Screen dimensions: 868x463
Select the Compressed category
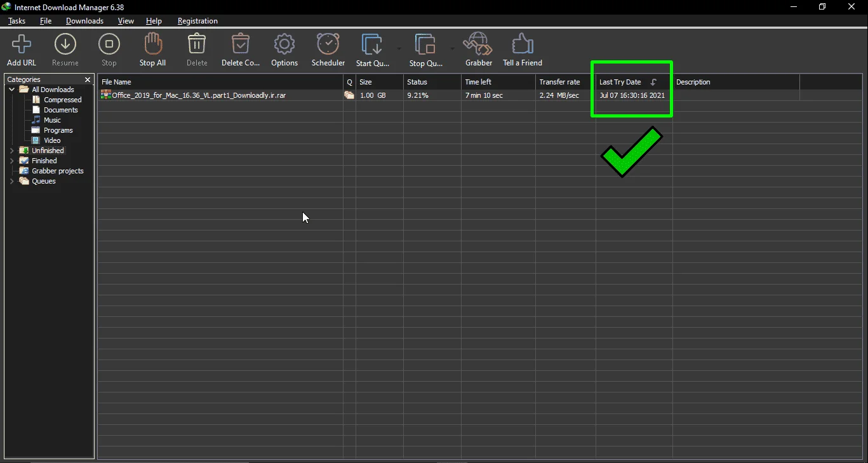coord(63,100)
